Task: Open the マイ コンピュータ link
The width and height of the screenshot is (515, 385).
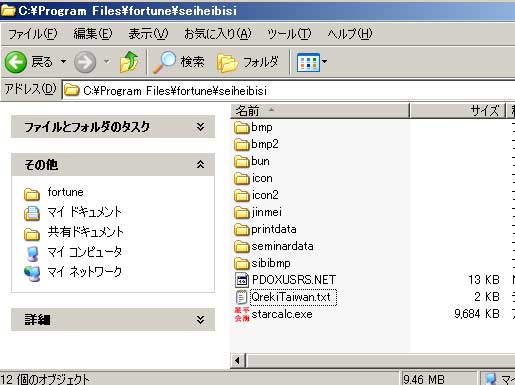Action: pos(85,252)
